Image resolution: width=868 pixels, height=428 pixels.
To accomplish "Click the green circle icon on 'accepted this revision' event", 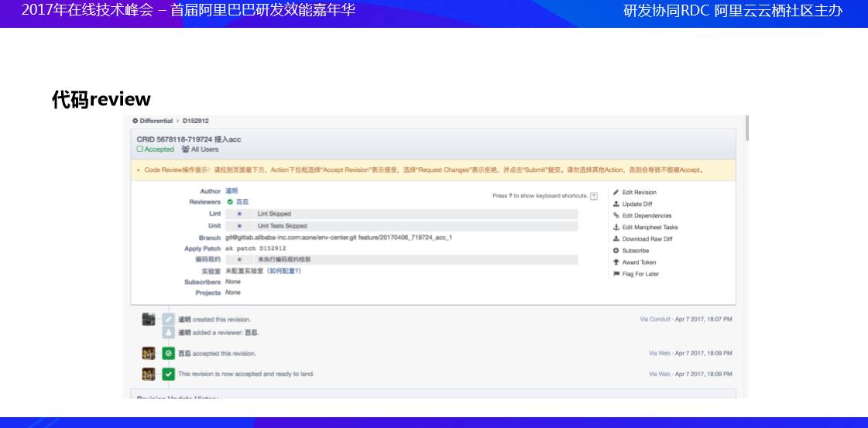I will (x=168, y=354).
